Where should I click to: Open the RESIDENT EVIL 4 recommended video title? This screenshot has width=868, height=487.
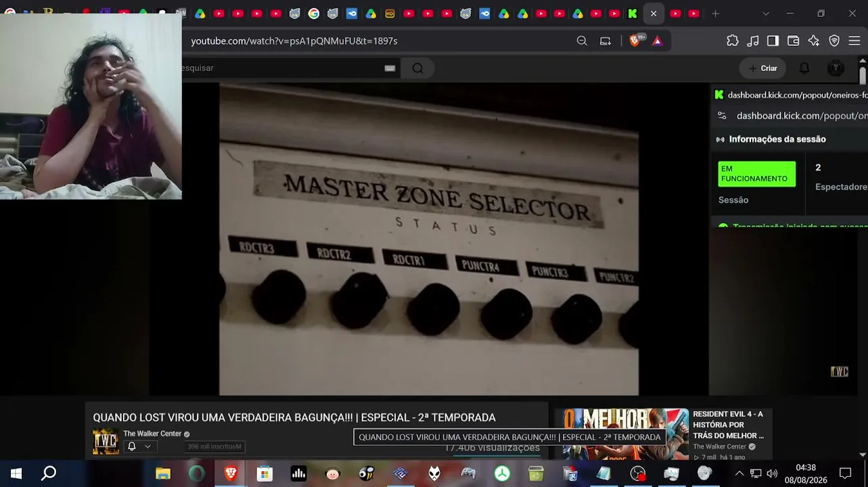728,425
